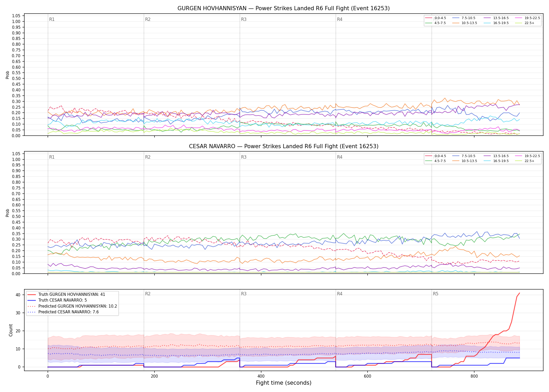Select '0.0-4.5' in the Hovhannisyan chart legend
The image size is (549, 392).
(436, 18)
